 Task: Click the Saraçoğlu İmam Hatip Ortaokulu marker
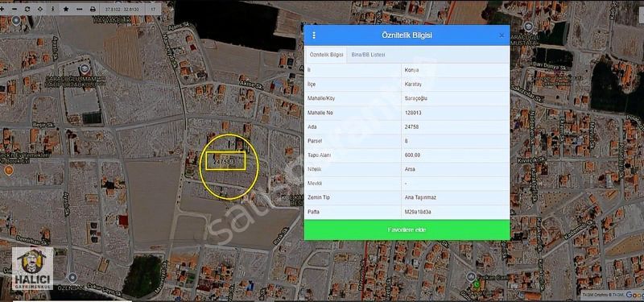(x=85, y=68)
